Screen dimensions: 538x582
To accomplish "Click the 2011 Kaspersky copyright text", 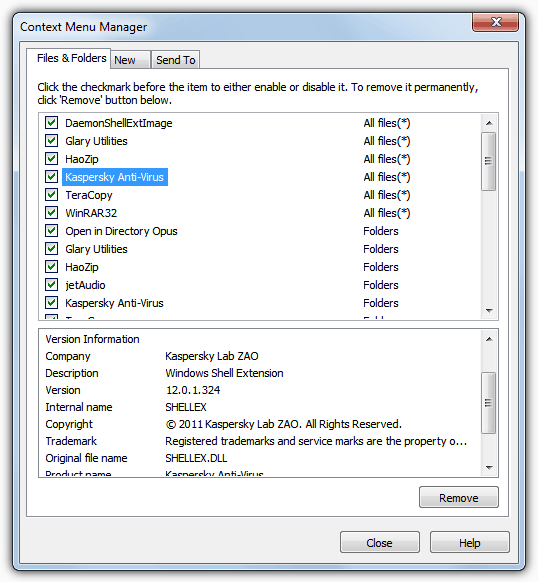I will [284, 424].
